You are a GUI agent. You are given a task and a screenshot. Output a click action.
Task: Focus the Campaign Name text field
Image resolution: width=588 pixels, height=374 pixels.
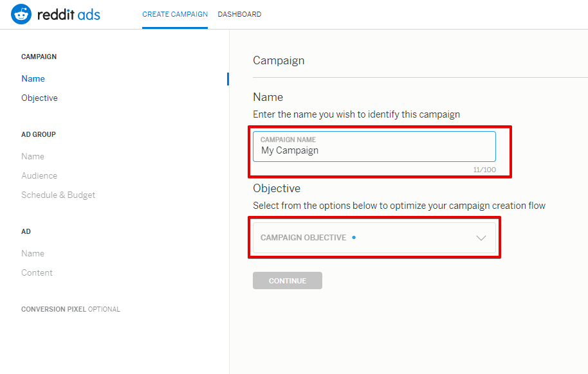(x=374, y=150)
